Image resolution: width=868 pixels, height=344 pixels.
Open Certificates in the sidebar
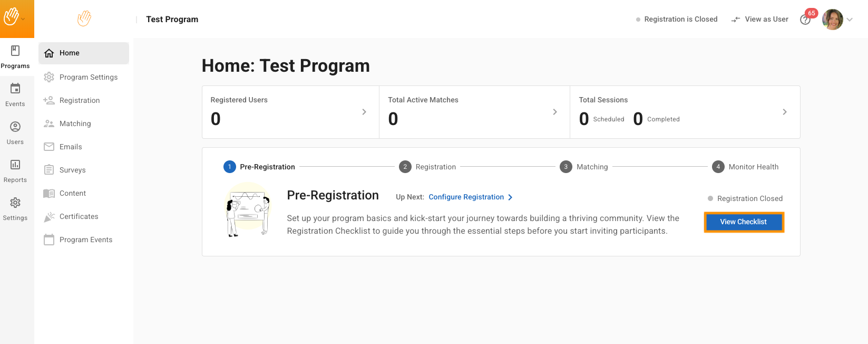pos(79,216)
